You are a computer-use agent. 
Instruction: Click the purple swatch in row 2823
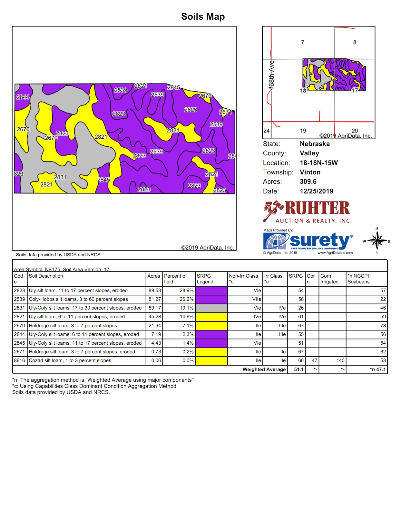point(211,291)
